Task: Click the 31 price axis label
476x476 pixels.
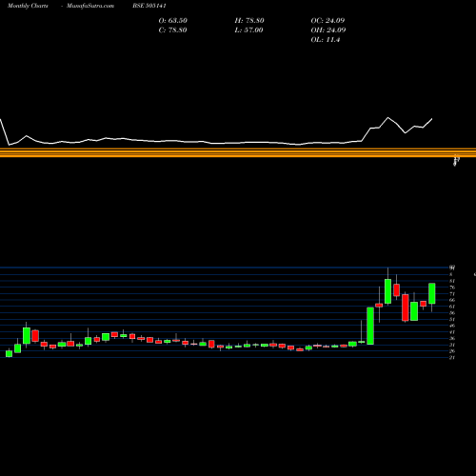Action: click(x=452, y=345)
